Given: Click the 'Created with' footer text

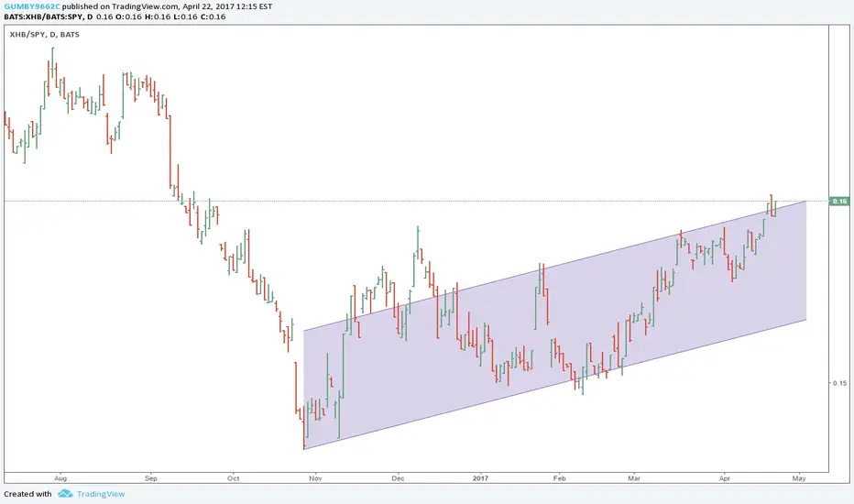Looking at the screenshot, I should (x=27, y=494).
